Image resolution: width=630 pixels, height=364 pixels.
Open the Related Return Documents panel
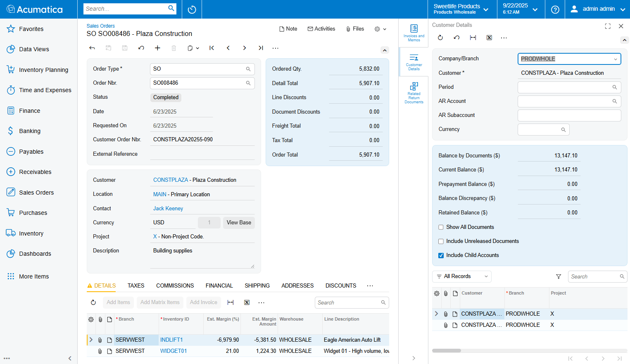pos(414,93)
